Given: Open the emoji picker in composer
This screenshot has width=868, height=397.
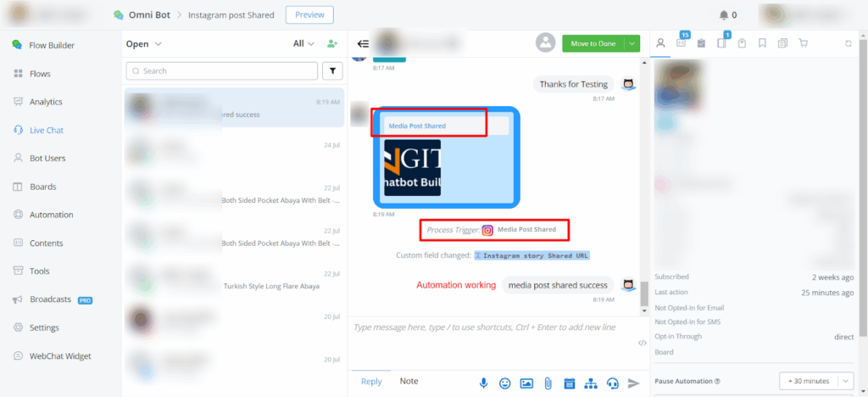Looking at the screenshot, I should [505, 383].
